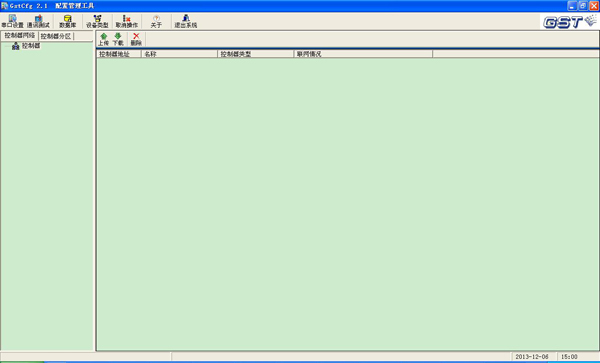600x363 pixels.
Task: Open 串口设置 serial port settings
Action: [x=12, y=21]
